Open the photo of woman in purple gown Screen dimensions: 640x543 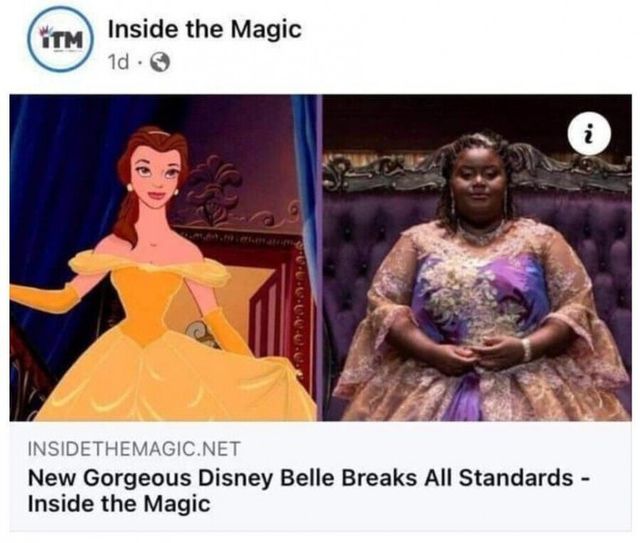click(x=477, y=258)
